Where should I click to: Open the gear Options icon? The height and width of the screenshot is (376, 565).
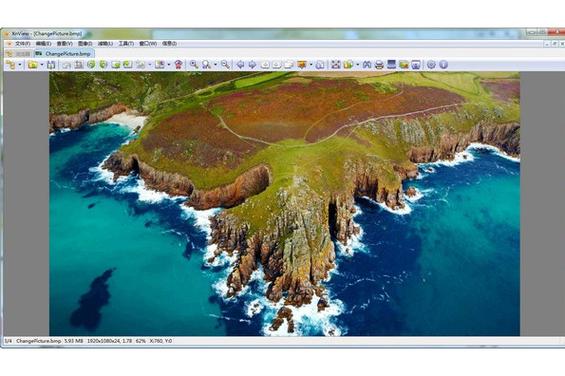point(431,65)
